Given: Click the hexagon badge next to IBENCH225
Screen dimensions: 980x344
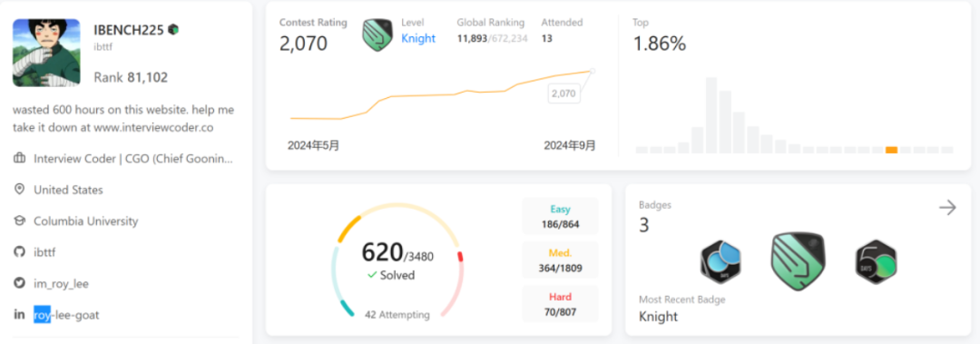Looking at the screenshot, I should coord(173,29).
